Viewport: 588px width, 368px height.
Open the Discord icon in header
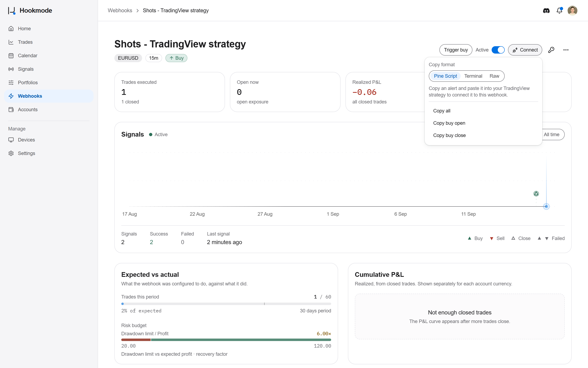pyautogui.click(x=546, y=10)
